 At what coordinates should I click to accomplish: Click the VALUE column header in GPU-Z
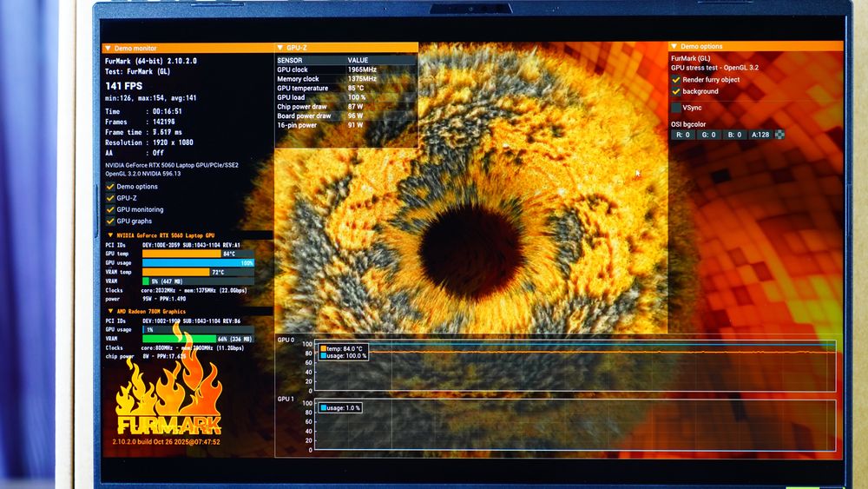358,60
